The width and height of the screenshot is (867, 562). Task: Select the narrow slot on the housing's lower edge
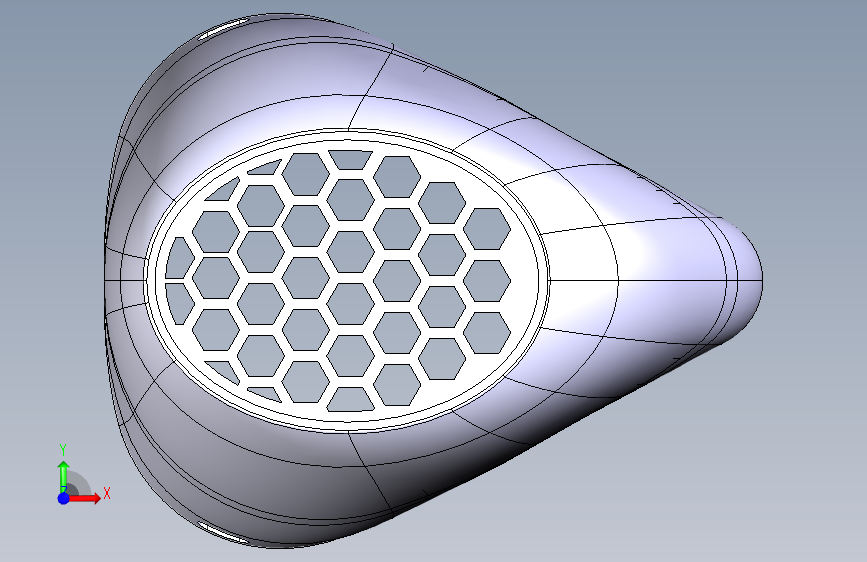coord(224,532)
